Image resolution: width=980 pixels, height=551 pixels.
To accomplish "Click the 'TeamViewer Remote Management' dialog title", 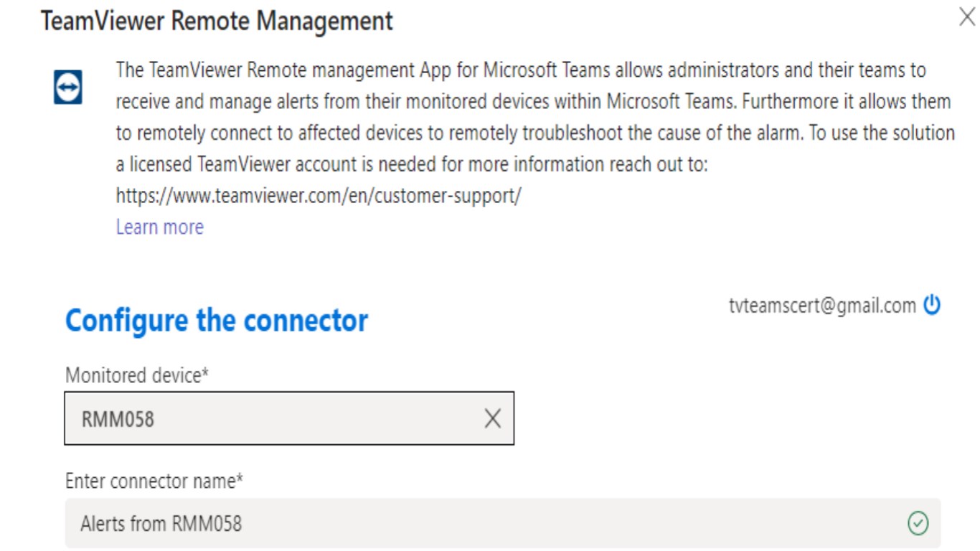I will [217, 21].
